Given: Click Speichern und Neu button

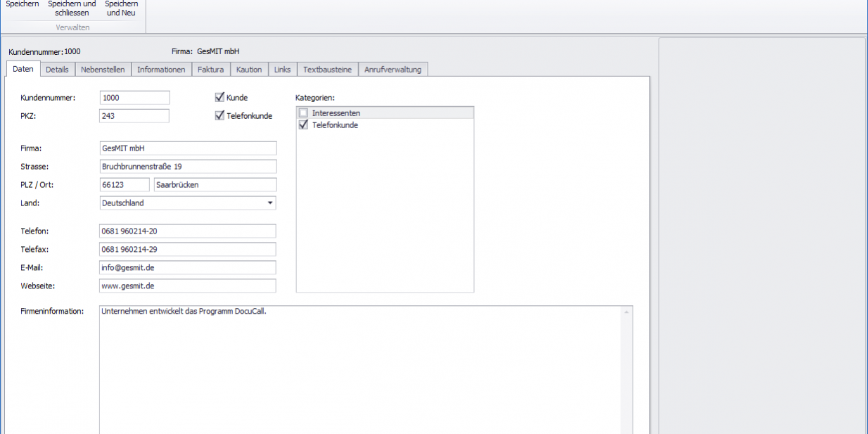Looking at the screenshot, I should click(x=121, y=8).
